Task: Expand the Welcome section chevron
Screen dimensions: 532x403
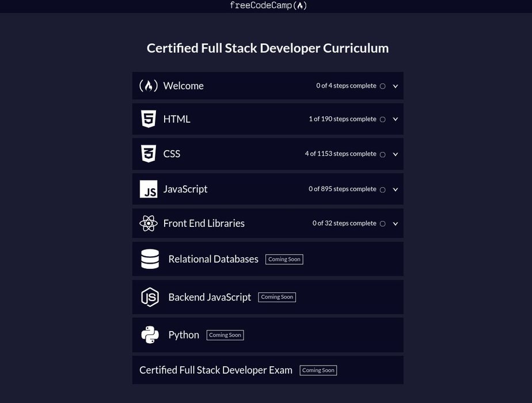Action: [396, 86]
